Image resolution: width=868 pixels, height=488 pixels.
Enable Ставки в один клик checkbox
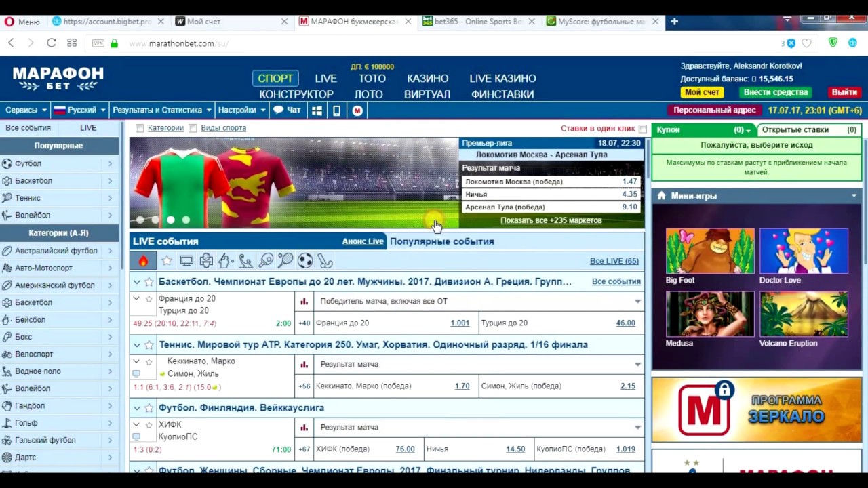click(642, 129)
